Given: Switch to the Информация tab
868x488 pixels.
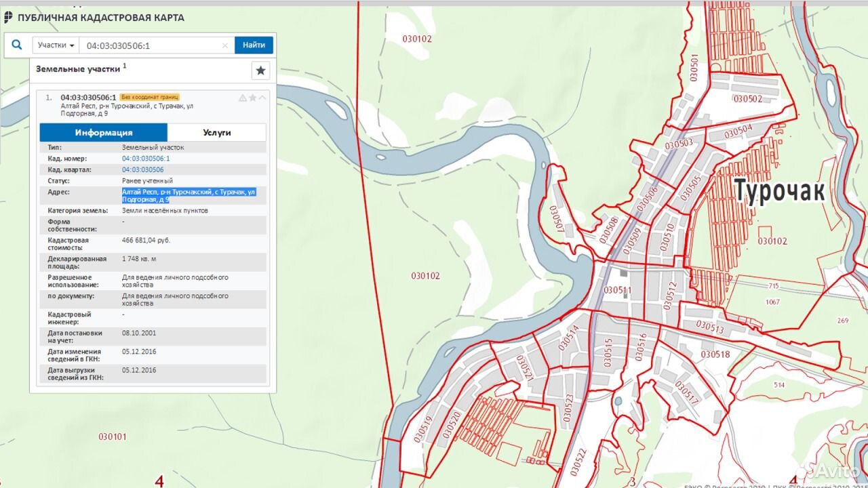Looking at the screenshot, I should (x=104, y=132).
